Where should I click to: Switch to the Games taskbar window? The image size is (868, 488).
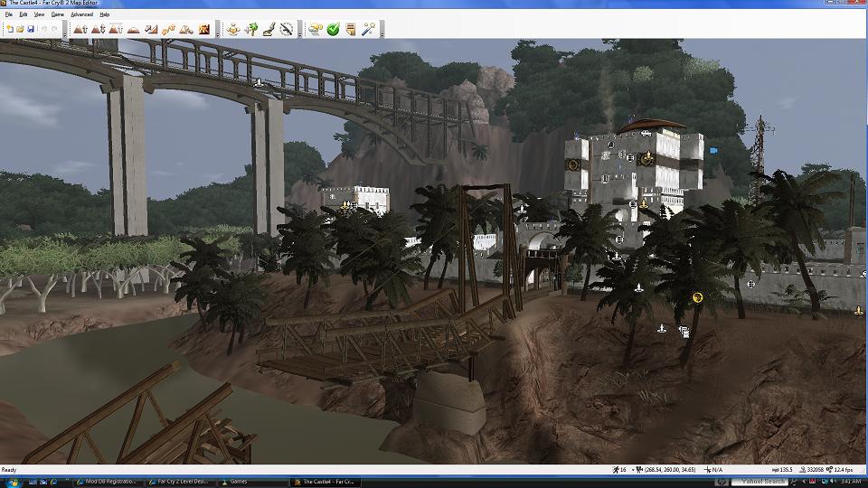pos(251,482)
